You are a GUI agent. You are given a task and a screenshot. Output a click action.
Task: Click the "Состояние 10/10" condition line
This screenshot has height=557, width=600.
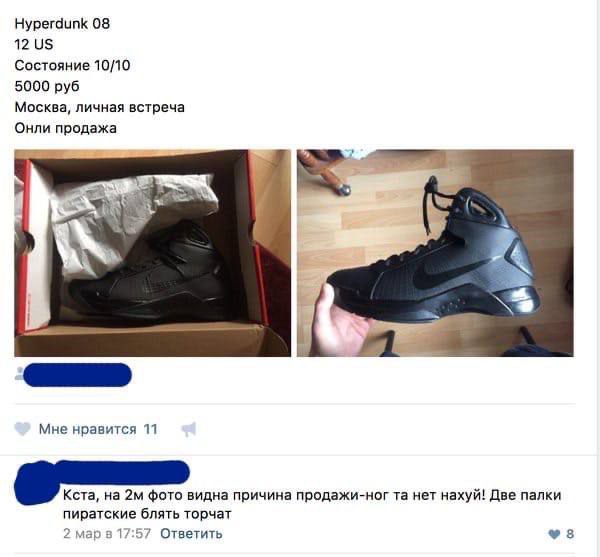coord(72,65)
